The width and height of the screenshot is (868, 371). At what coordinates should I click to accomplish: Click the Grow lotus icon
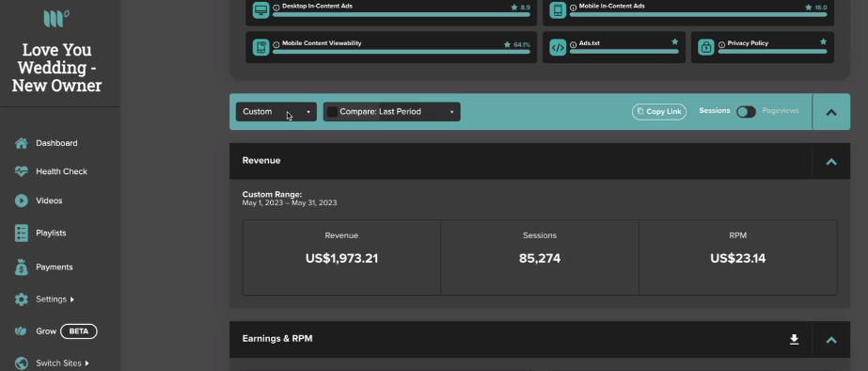coord(21,331)
